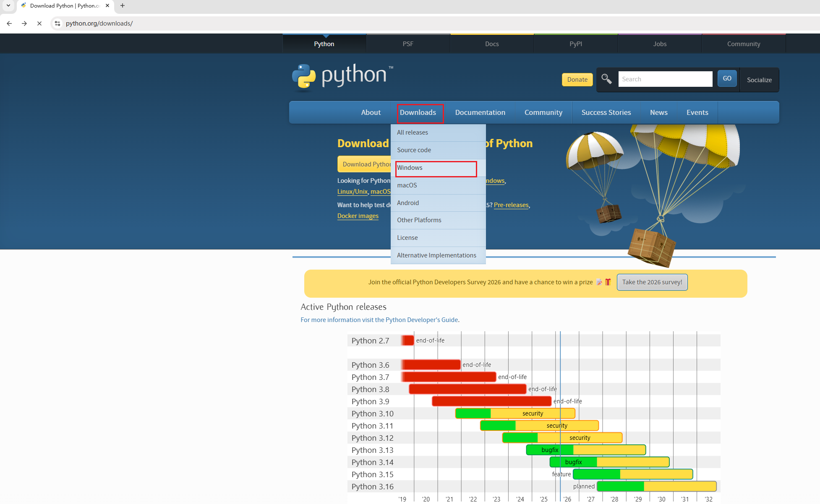
Task: Open the Socialize dropdown
Action: click(x=759, y=80)
